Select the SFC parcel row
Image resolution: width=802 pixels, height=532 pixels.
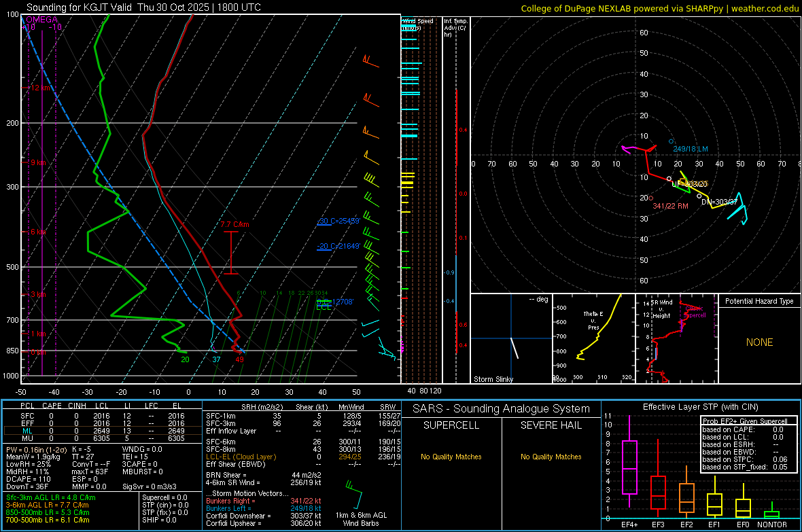[x=103, y=416]
